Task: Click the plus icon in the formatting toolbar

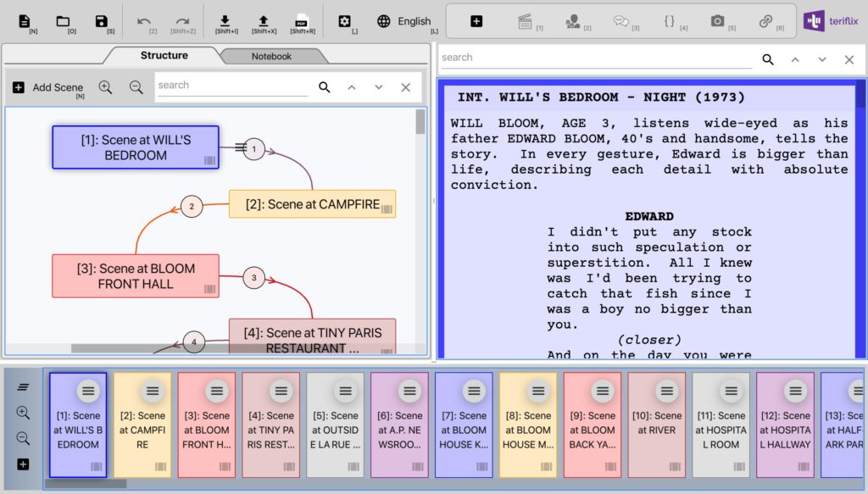Action: click(476, 21)
